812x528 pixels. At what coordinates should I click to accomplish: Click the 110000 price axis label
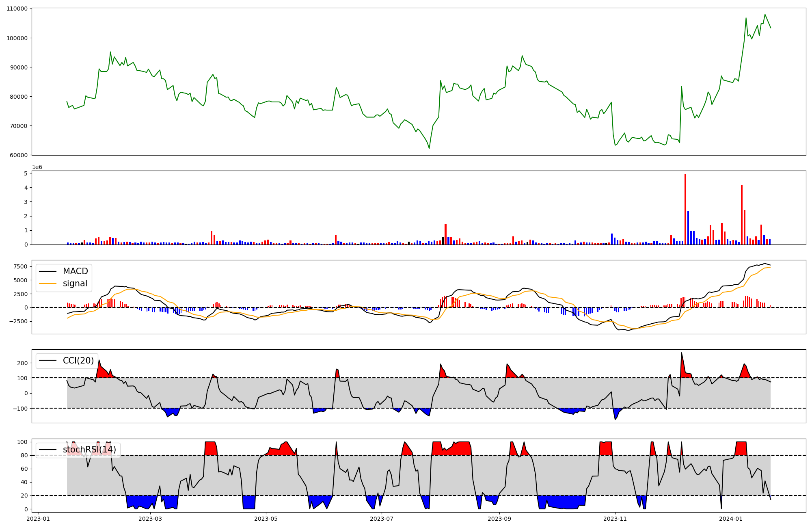pyautogui.click(x=17, y=9)
